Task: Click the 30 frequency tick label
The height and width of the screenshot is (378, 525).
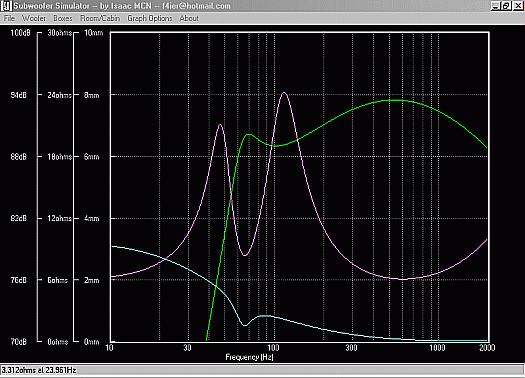Action: click(x=188, y=348)
